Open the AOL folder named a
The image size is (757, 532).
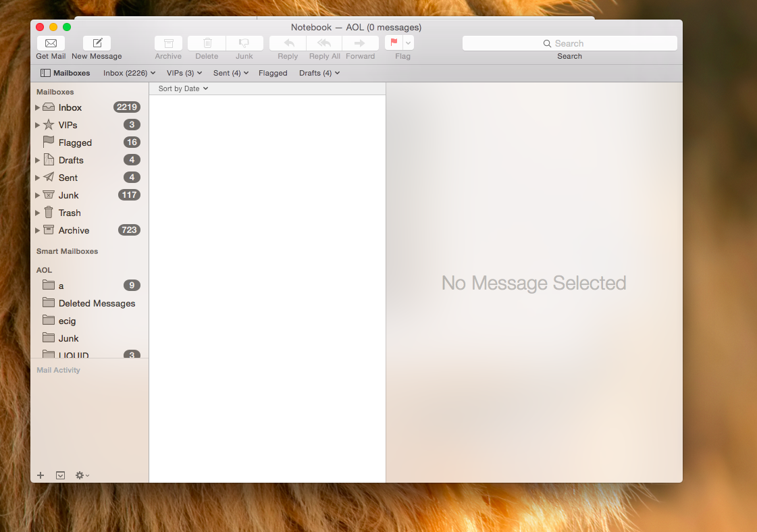[89, 286]
